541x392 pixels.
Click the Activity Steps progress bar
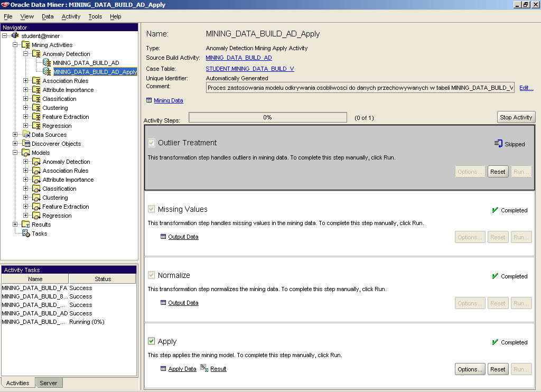[268, 117]
